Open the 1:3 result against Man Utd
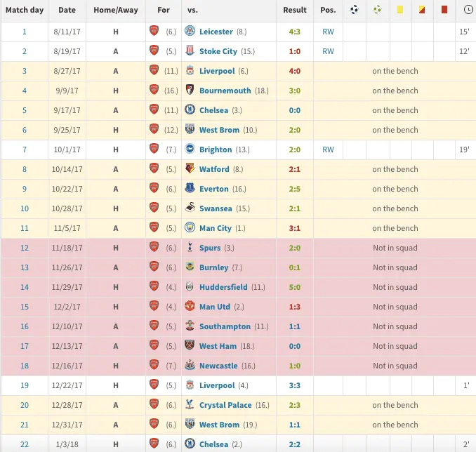 coord(295,307)
